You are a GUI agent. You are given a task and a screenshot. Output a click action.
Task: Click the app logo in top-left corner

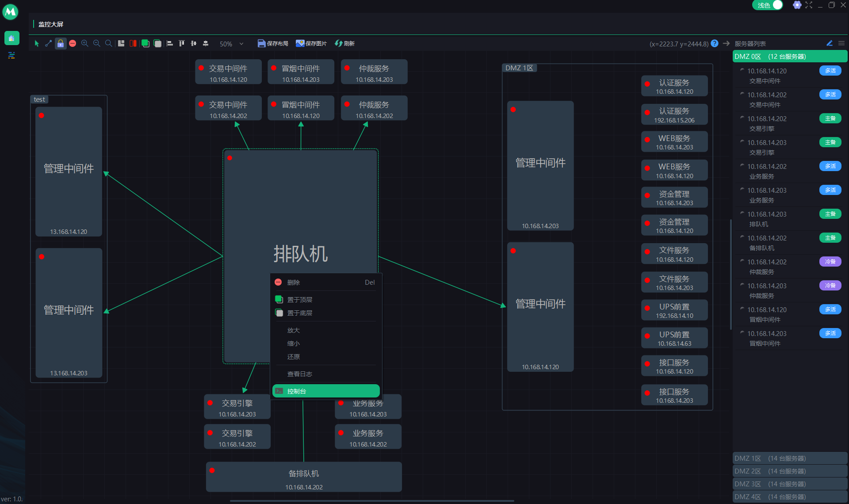pos(10,12)
